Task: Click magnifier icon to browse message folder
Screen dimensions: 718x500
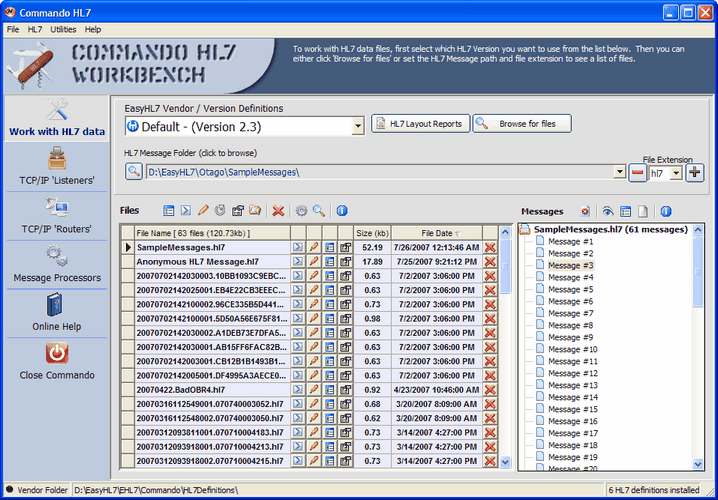Action: tap(133, 172)
